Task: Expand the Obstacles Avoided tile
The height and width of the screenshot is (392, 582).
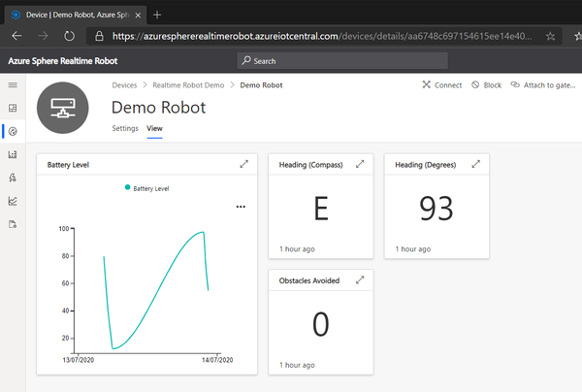Action: click(x=360, y=279)
